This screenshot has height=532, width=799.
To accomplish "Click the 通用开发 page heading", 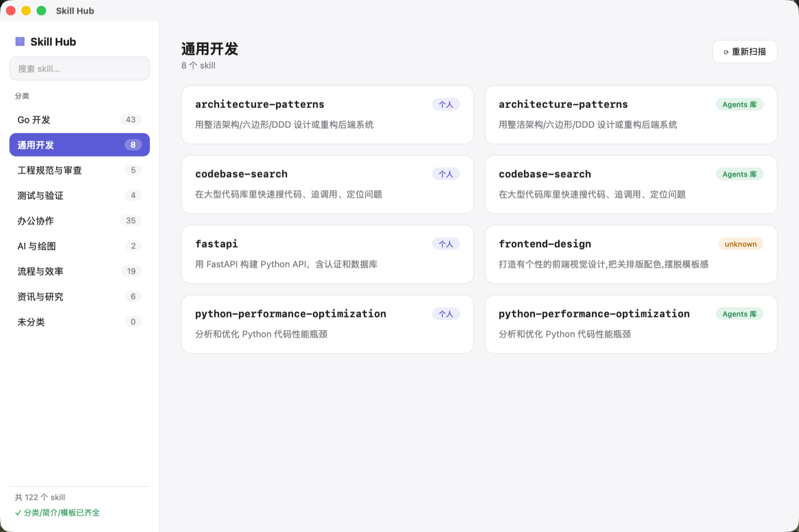I will (x=210, y=49).
